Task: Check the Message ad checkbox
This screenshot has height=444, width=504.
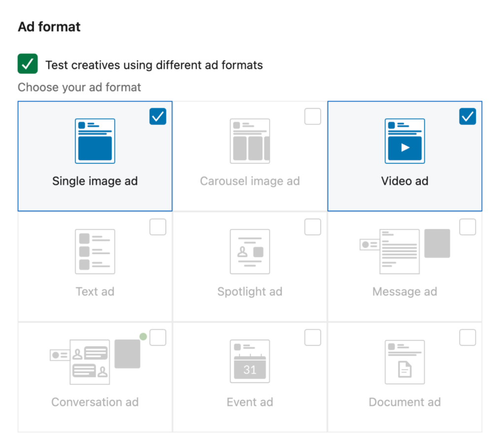Action: 467,227
